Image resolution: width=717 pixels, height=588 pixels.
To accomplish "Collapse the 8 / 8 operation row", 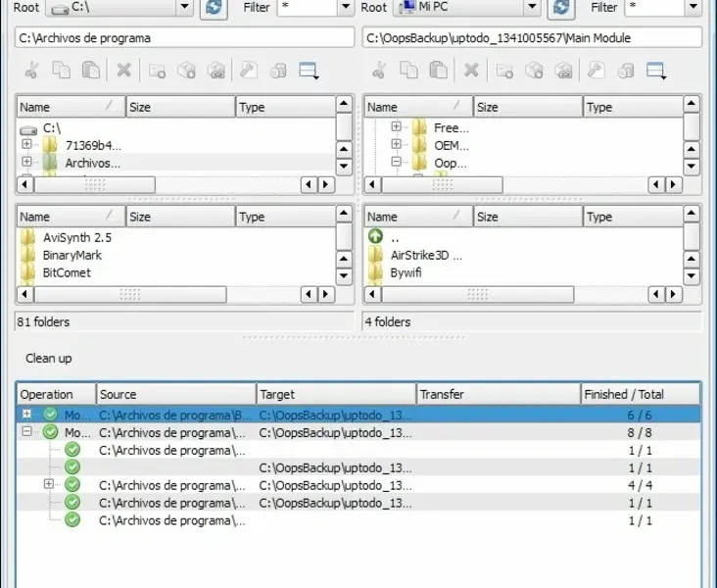I will pos(27,431).
